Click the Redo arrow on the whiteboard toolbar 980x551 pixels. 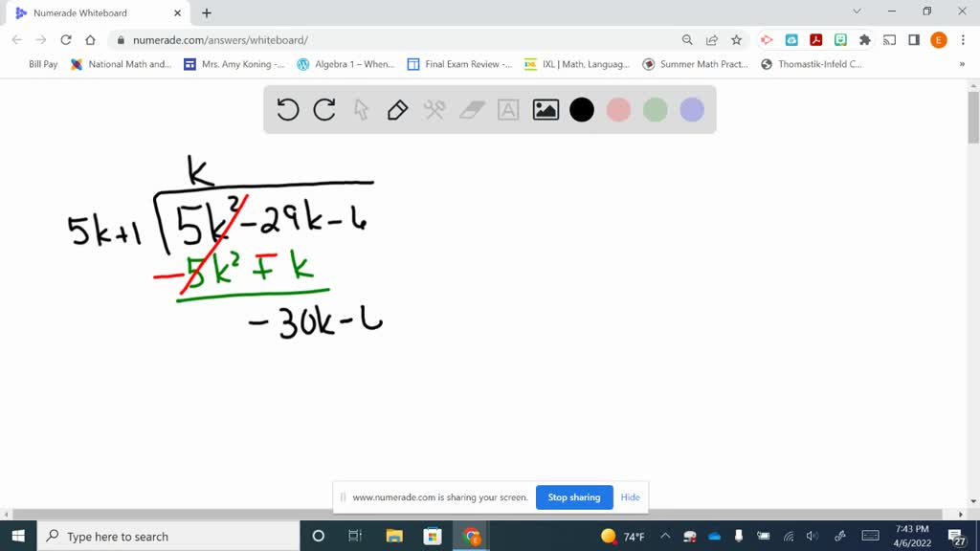click(x=324, y=109)
